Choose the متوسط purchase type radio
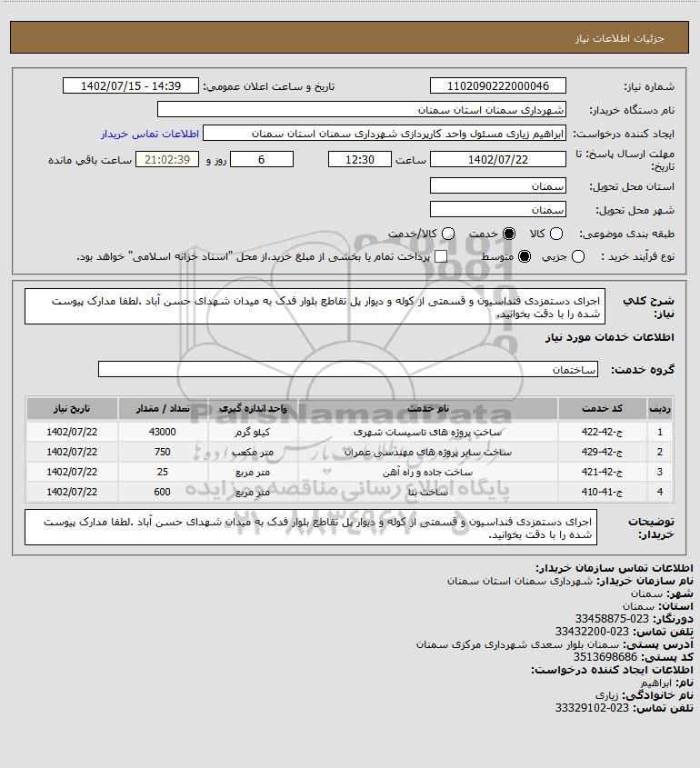 click(525, 256)
